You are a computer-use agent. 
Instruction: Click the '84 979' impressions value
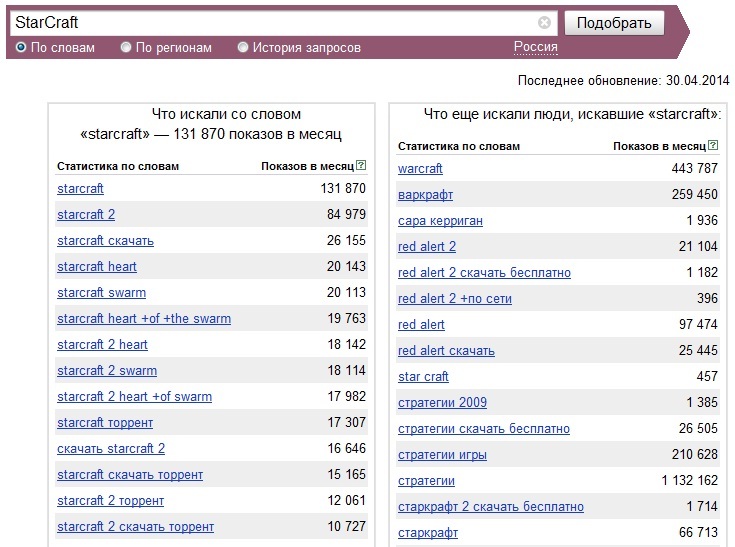(346, 215)
